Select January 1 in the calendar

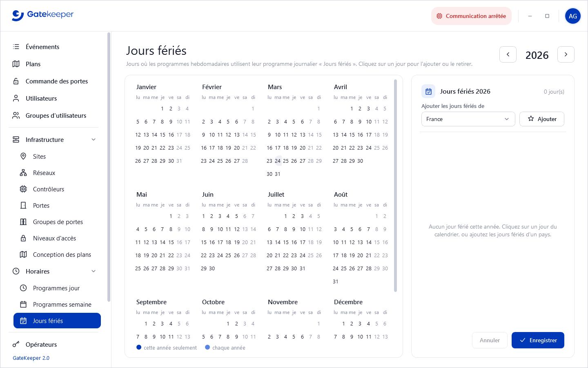[x=163, y=108]
